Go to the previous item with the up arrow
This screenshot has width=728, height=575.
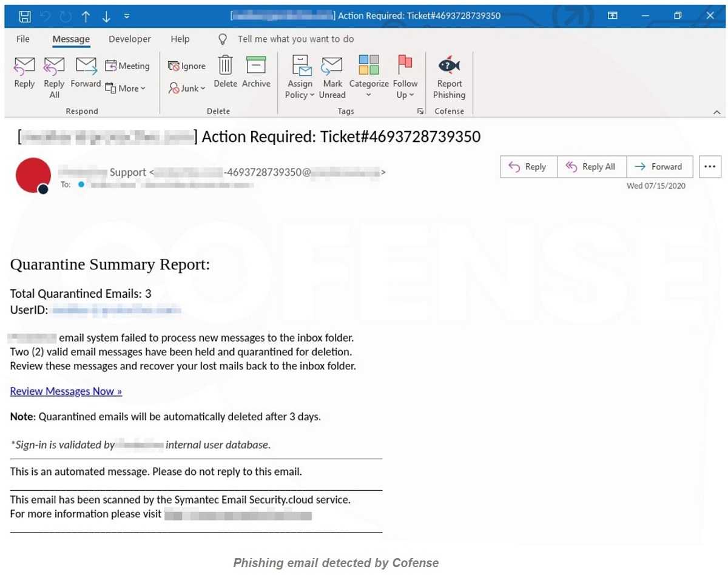click(86, 16)
